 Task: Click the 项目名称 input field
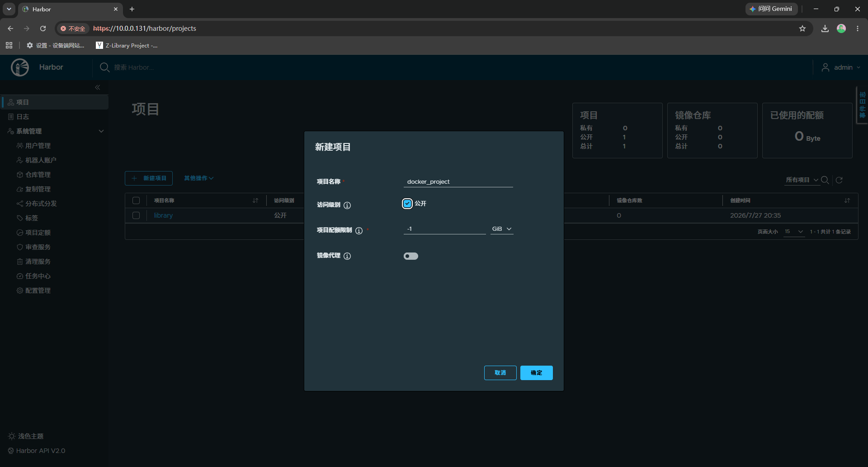[x=458, y=181]
